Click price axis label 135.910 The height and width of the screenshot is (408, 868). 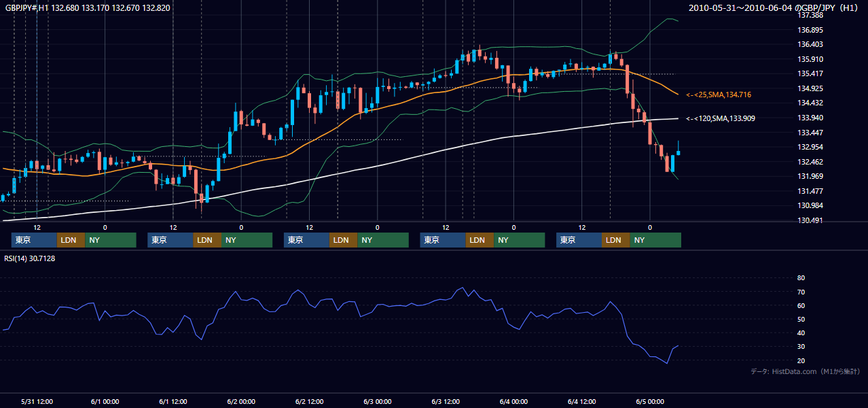[x=810, y=59]
